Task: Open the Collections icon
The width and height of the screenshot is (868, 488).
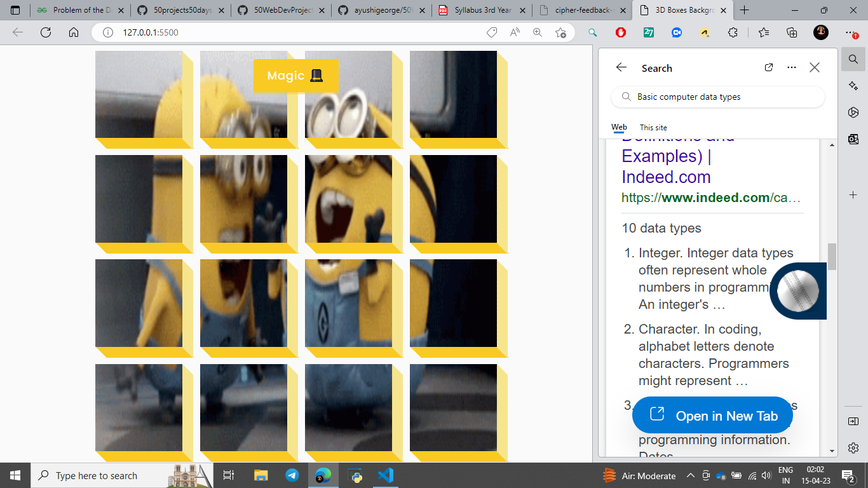Action: pos(792,32)
